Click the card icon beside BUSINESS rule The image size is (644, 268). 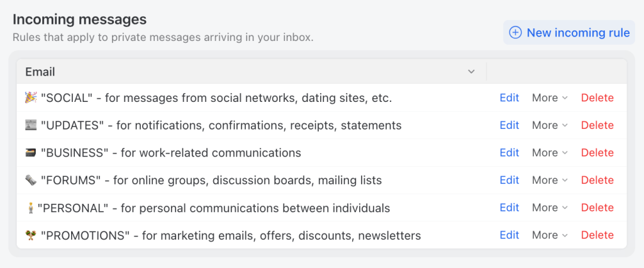pyautogui.click(x=31, y=153)
